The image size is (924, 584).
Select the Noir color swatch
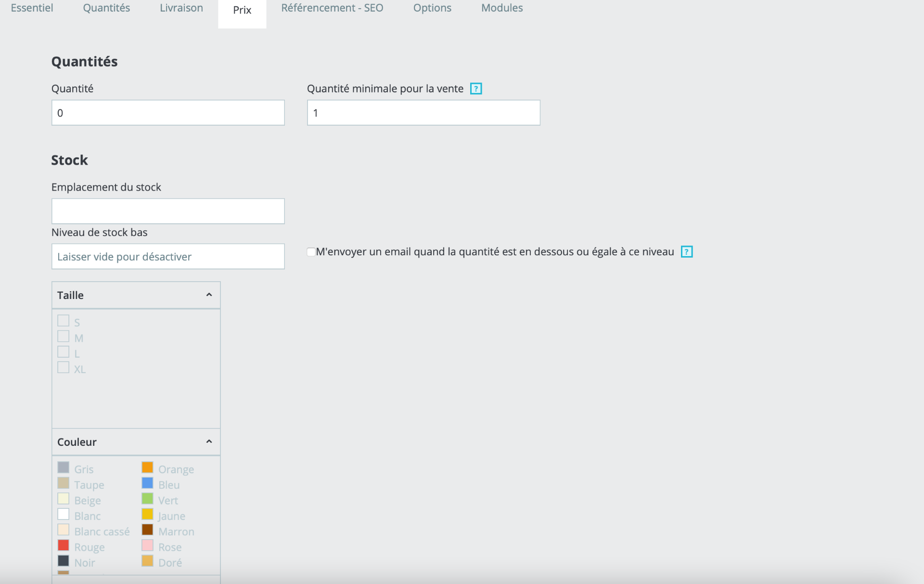(x=64, y=561)
